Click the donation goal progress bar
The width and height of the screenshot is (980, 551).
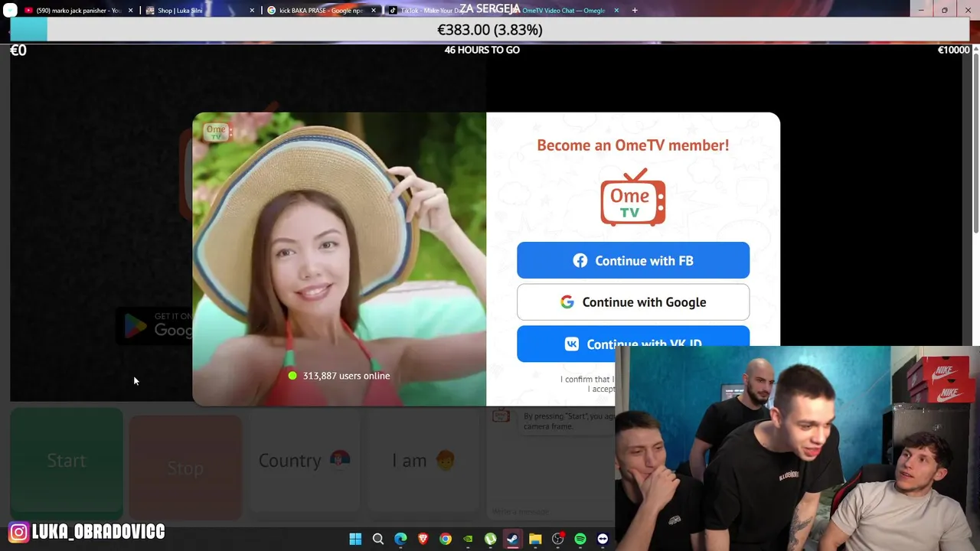coord(490,30)
